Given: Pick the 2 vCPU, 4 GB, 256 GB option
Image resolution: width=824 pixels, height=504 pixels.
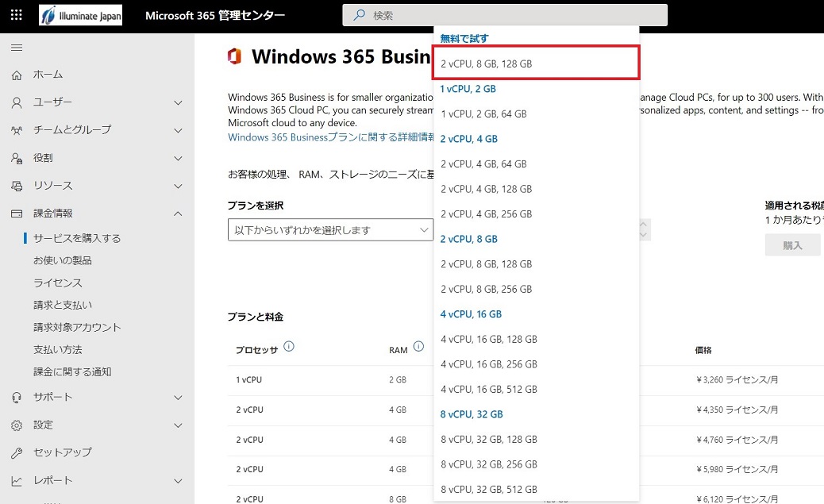Looking at the screenshot, I should coord(536,214).
